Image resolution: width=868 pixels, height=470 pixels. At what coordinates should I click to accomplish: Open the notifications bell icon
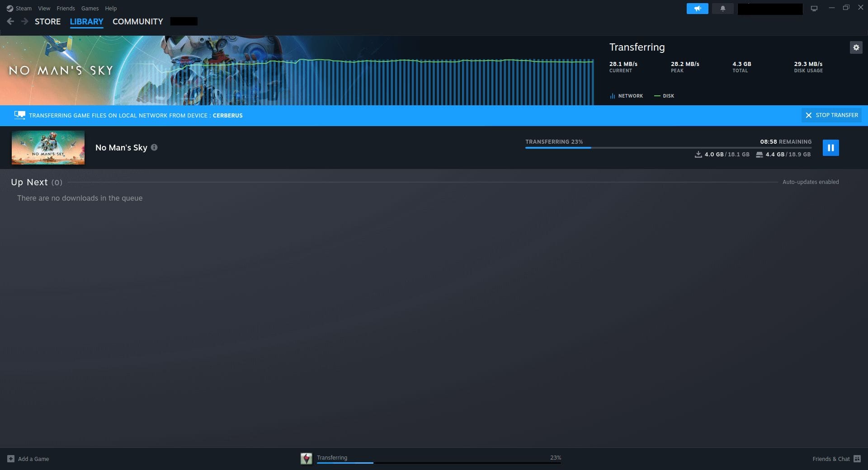722,8
